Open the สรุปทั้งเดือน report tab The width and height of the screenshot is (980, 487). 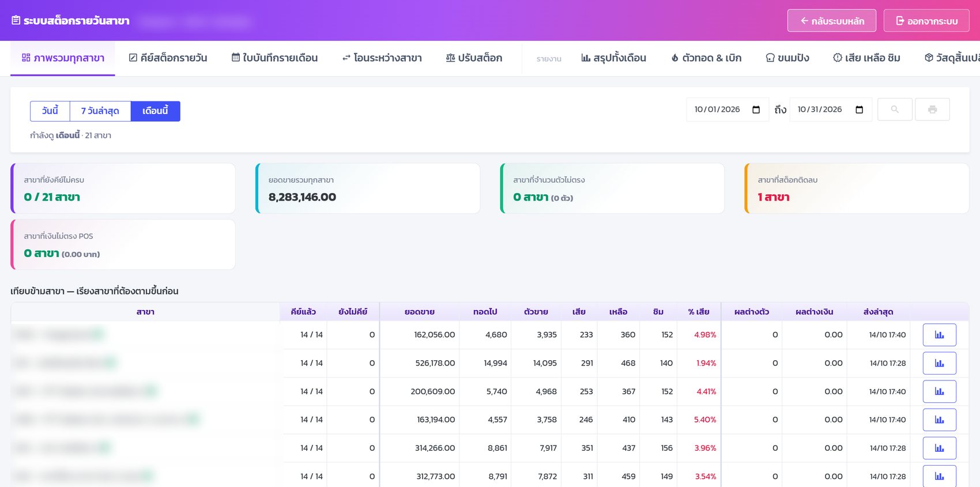point(613,58)
